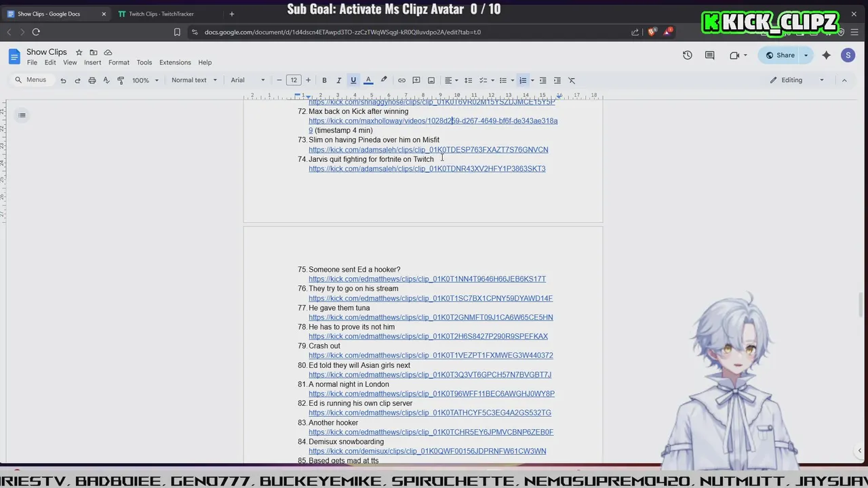The height and width of the screenshot is (488, 868).
Task: Click the Share button
Action: pyautogui.click(x=780, y=56)
